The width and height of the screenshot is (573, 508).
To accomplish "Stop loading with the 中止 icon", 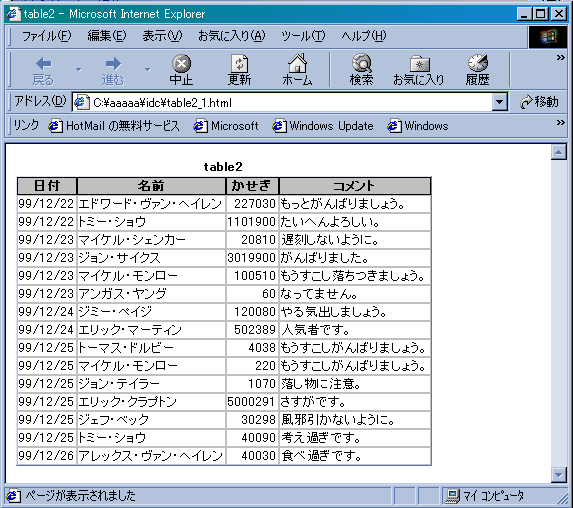I will point(181,64).
